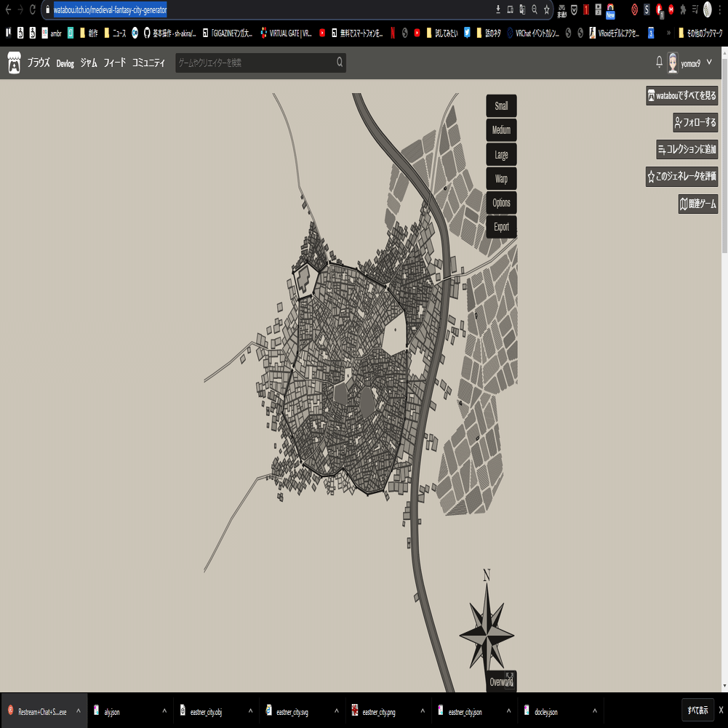728x728 pixels.
Task: Open the eastner_city.png downloaded file
Action: (x=380, y=712)
